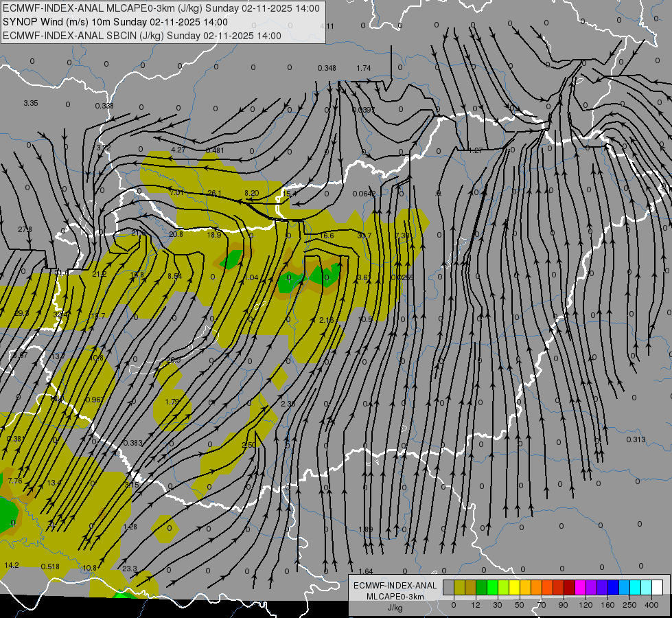Click map value 29.8
The image size is (672, 618).
click(x=22, y=314)
